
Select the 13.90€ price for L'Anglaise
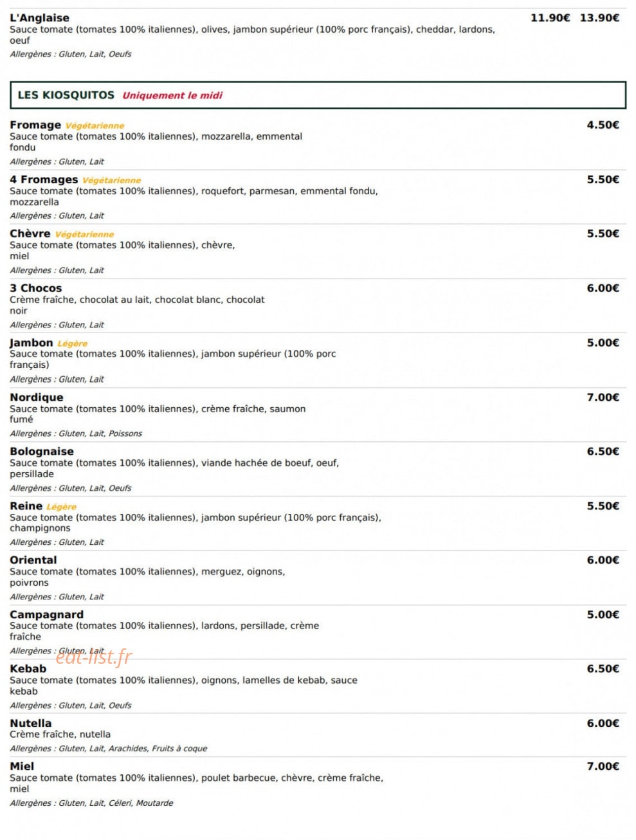click(599, 18)
